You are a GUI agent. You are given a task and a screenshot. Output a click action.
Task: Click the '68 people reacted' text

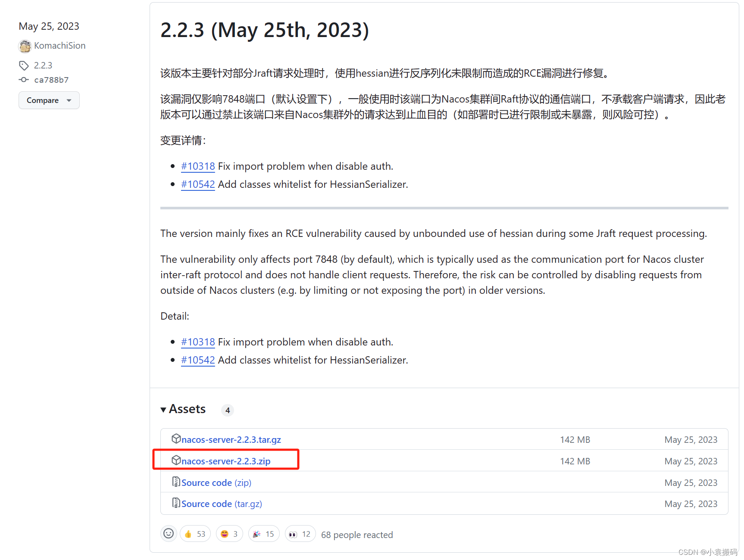[357, 535]
